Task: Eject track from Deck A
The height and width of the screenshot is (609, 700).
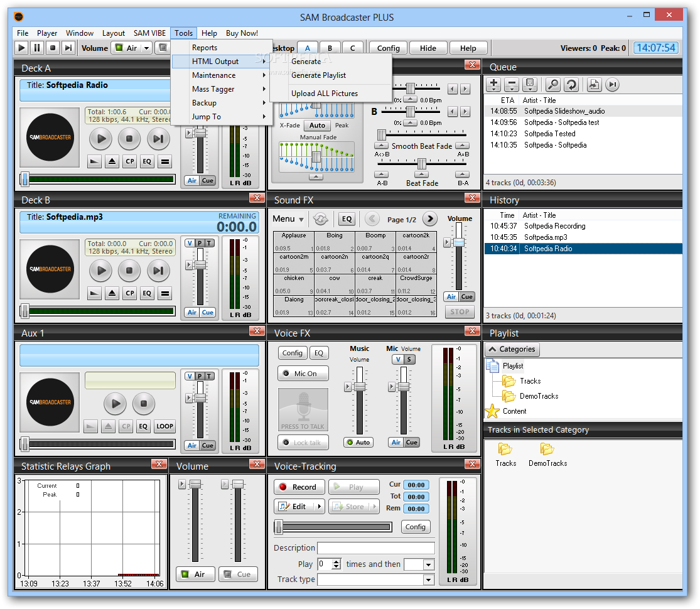Action: 112,161
